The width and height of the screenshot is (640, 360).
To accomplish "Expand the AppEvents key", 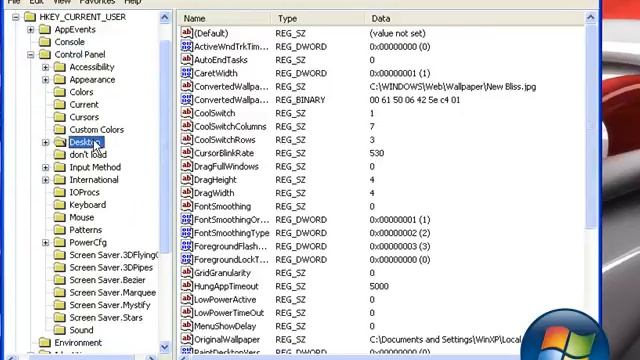I will pos(31,29).
